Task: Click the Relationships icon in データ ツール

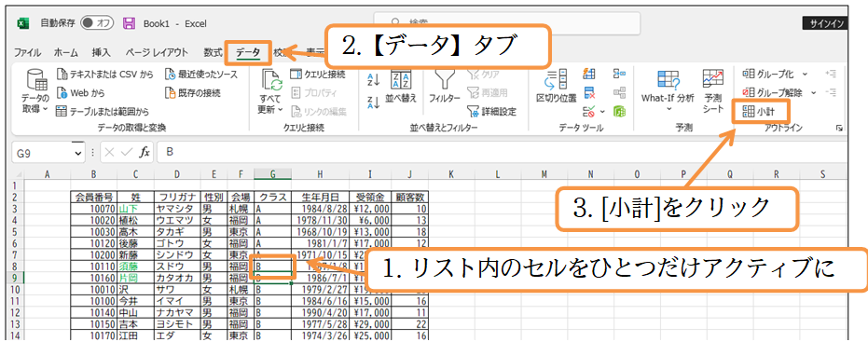Action: pyautogui.click(x=619, y=93)
